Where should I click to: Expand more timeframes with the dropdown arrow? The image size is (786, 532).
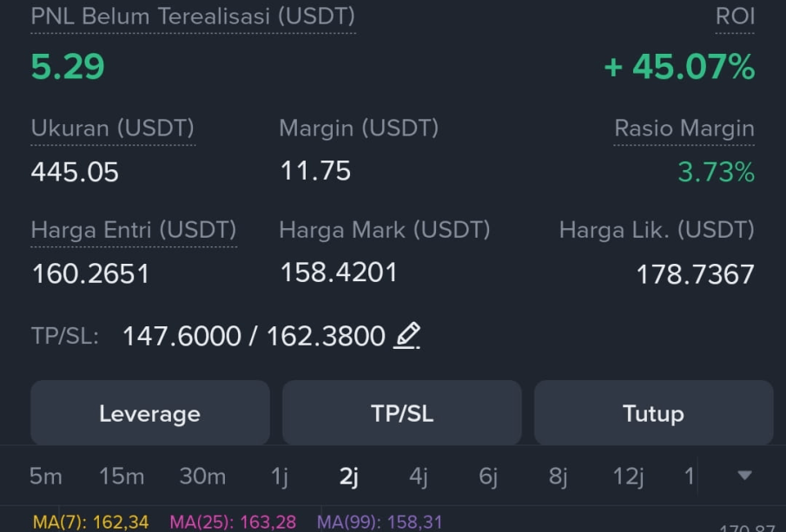(744, 475)
